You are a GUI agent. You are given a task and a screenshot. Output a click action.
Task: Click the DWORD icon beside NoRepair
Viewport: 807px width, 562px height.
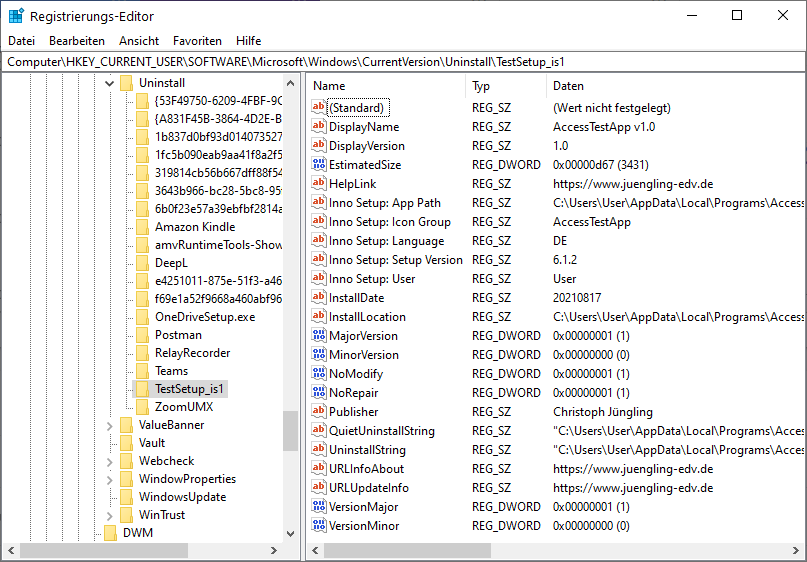click(319, 392)
